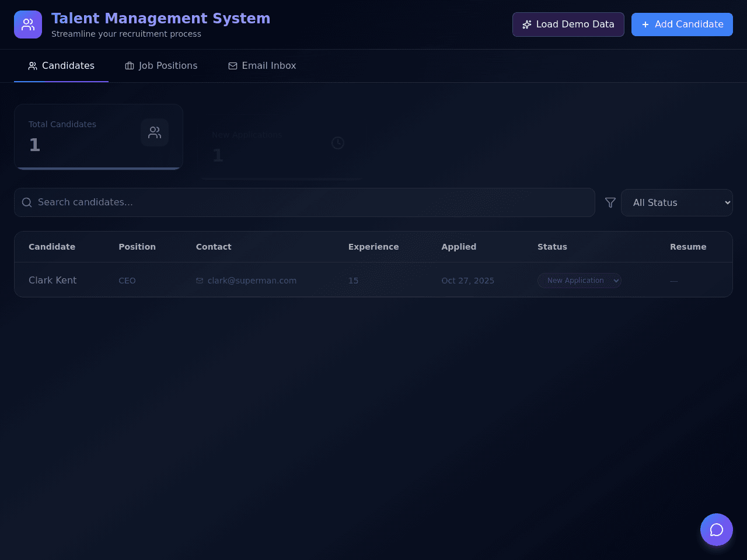Image resolution: width=747 pixels, height=560 pixels.
Task: Click the people icon in Total Candidates card
Action: tap(155, 132)
